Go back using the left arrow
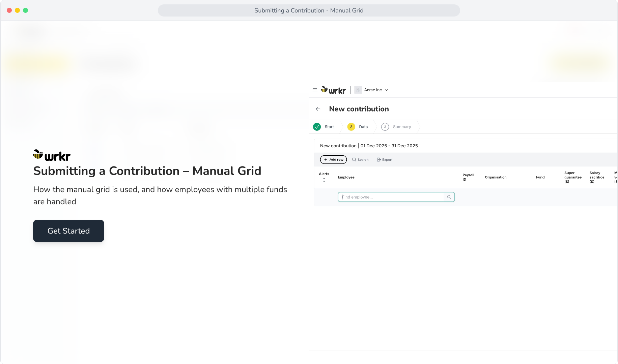The width and height of the screenshot is (618, 364). click(318, 109)
